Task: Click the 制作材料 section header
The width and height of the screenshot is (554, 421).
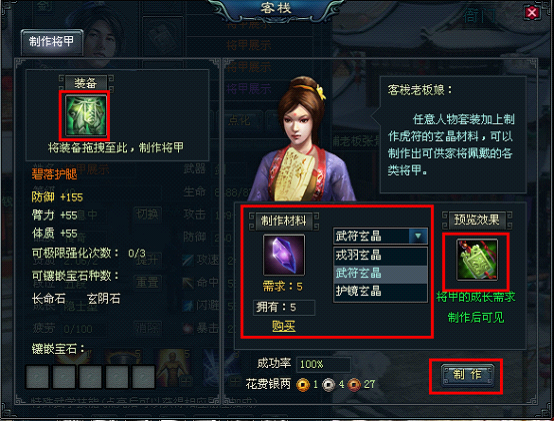Action: point(284,221)
